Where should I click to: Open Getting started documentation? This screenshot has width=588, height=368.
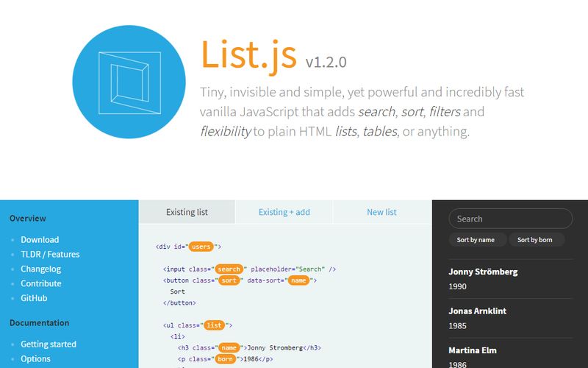(x=49, y=344)
